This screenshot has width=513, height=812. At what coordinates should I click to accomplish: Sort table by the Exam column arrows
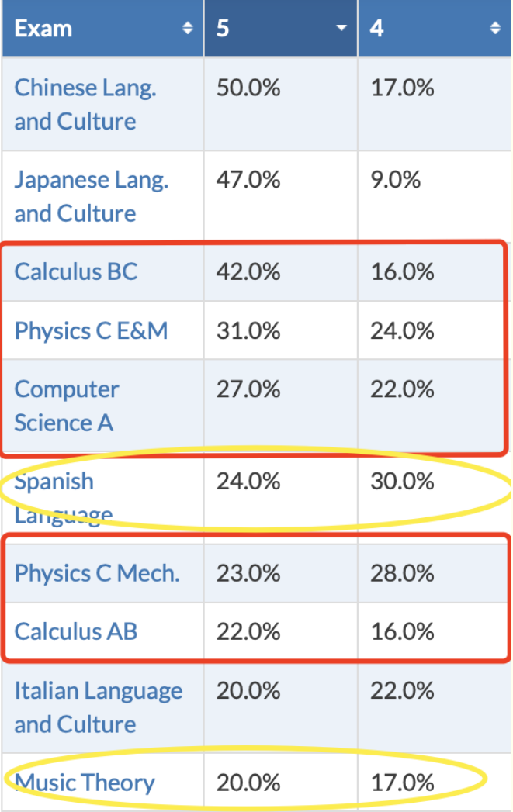pyautogui.click(x=188, y=28)
